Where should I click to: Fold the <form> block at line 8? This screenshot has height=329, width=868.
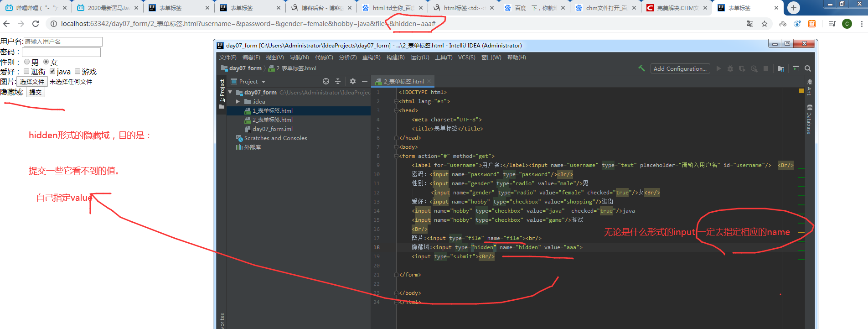(396, 156)
